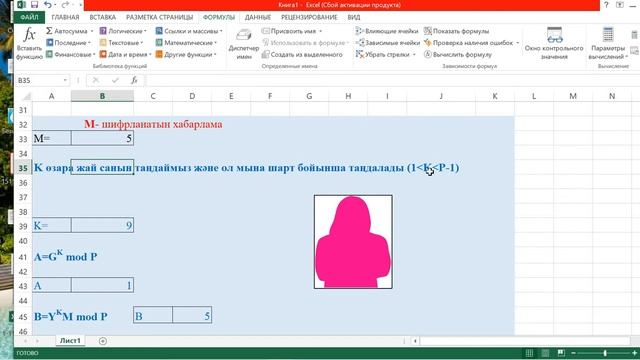Viewport: 640px width, 360px height.
Task: Select cell A39 with K= label
Action: 52,225
